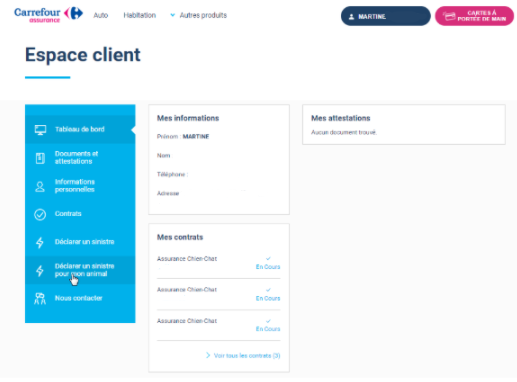The width and height of the screenshot is (517, 382).
Task: Select Déclarer un sinistre pour mon animal
Action: tap(80, 270)
